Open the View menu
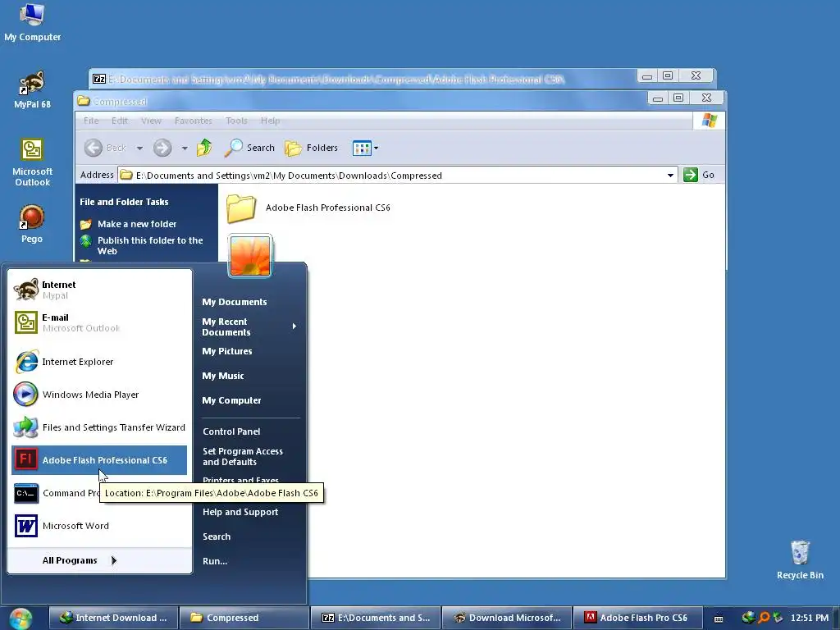840x630 pixels. [x=151, y=121]
